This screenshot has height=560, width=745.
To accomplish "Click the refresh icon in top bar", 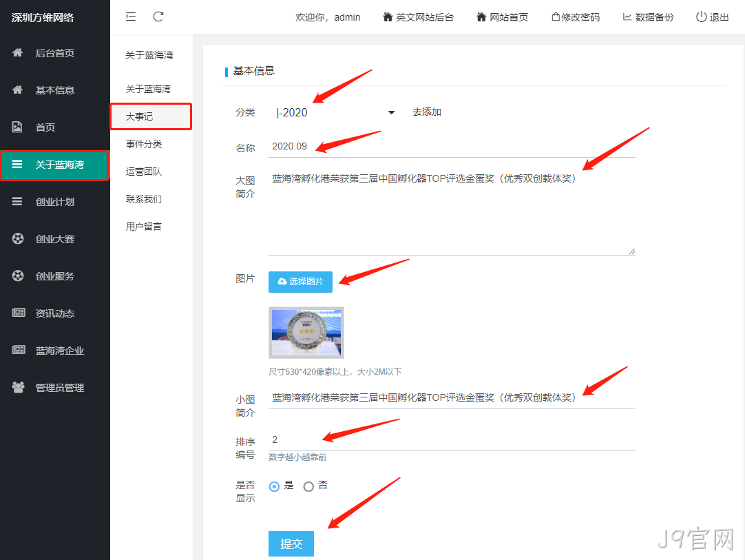I will [158, 17].
